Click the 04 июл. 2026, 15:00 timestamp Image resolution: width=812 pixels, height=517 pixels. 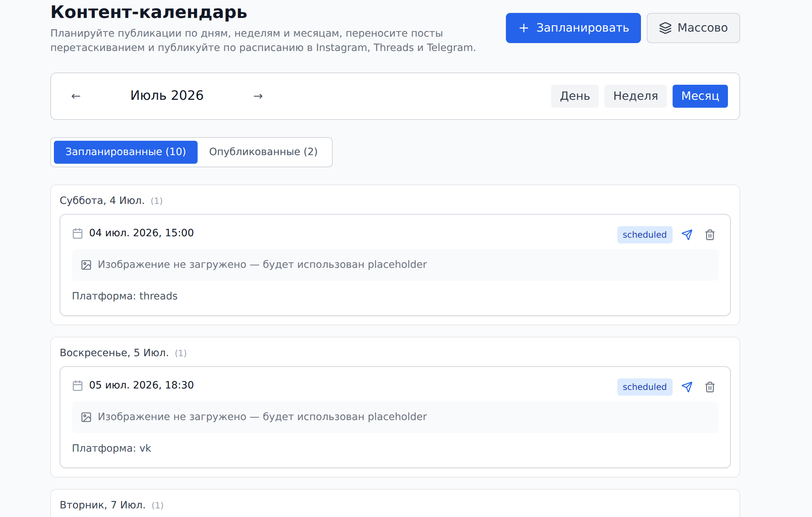(142, 233)
